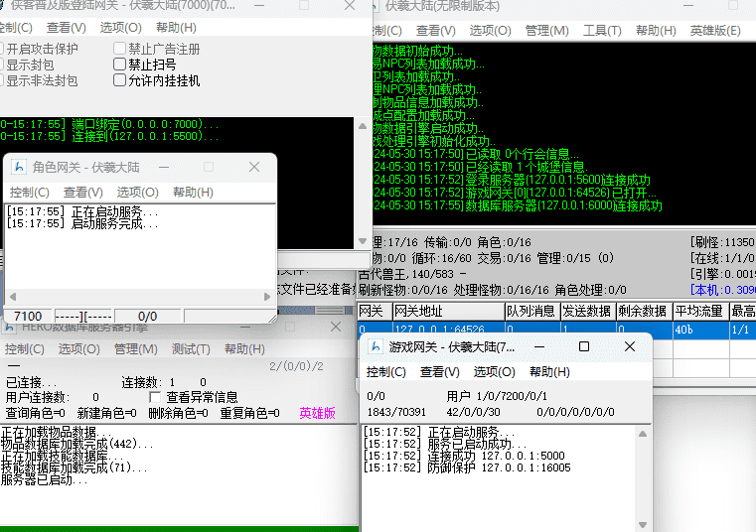
Task: Click the 40b average traffic cell
Action: [700, 331]
